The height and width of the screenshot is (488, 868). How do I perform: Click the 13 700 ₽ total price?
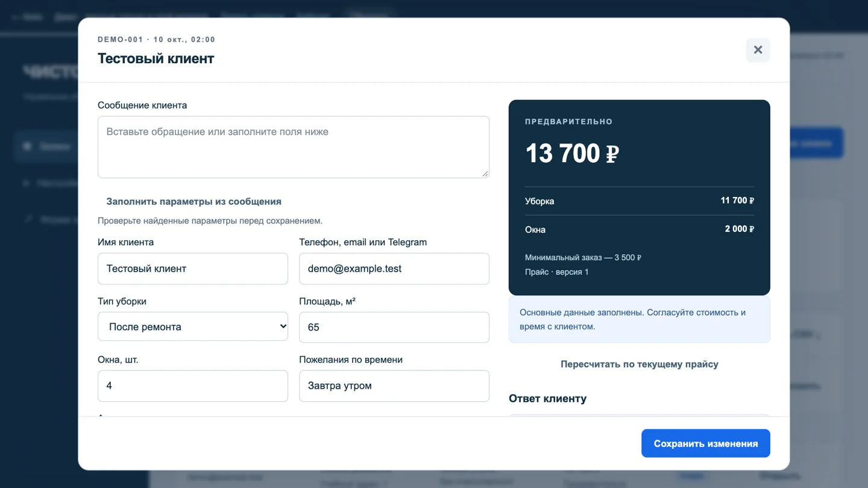click(x=572, y=154)
